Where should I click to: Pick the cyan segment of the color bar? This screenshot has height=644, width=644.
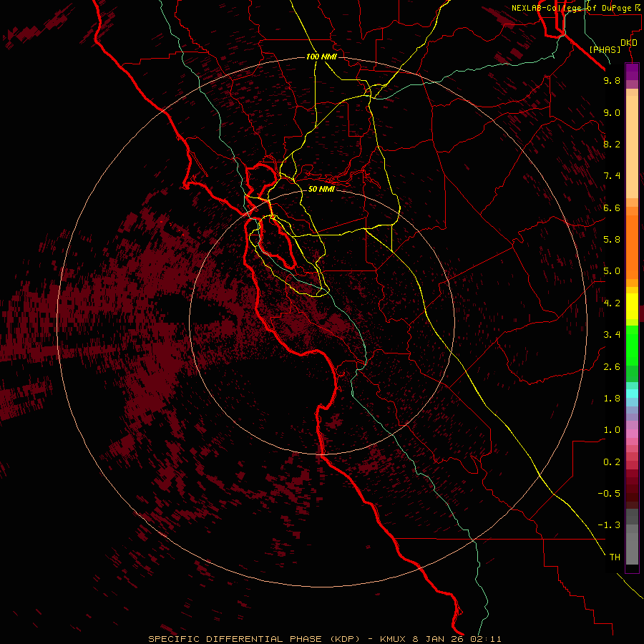tap(632, 394)
